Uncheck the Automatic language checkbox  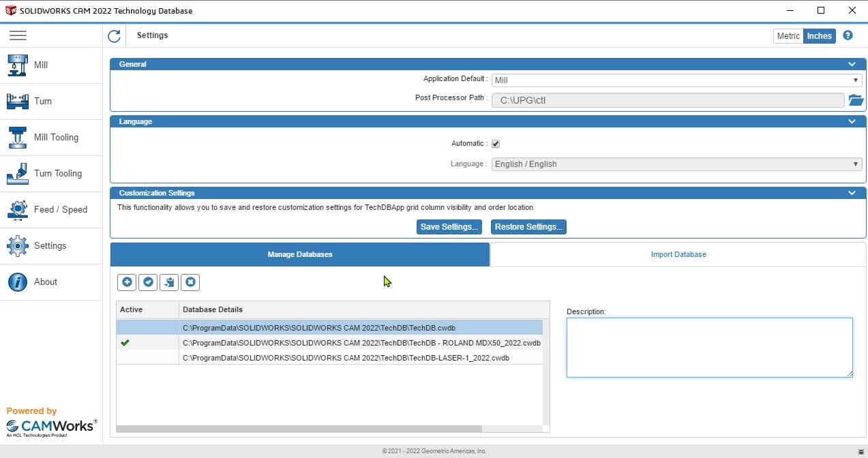pos(496,143)
